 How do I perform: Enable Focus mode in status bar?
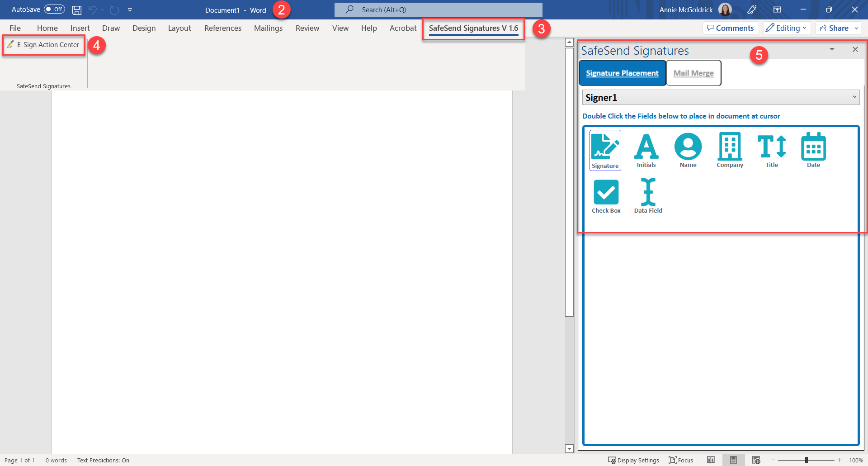(x=681, y=460)
